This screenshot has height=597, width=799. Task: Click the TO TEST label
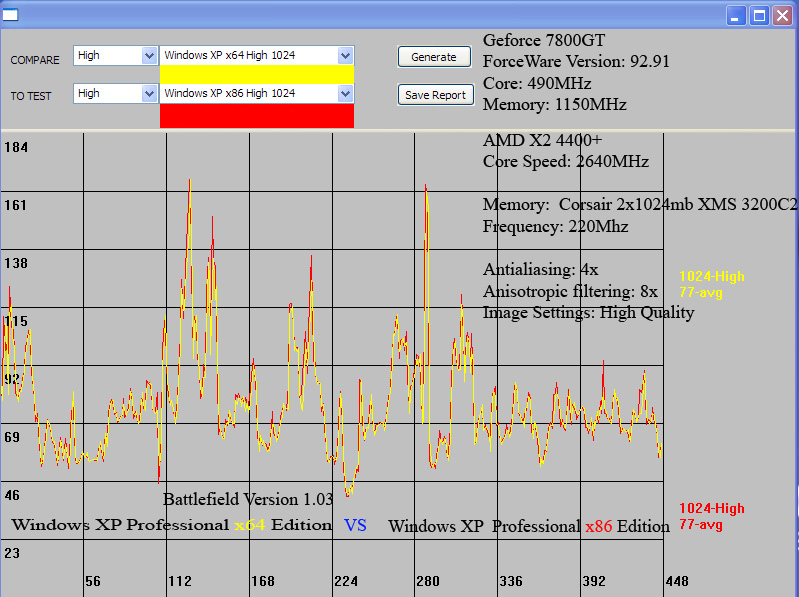[31, 96]
